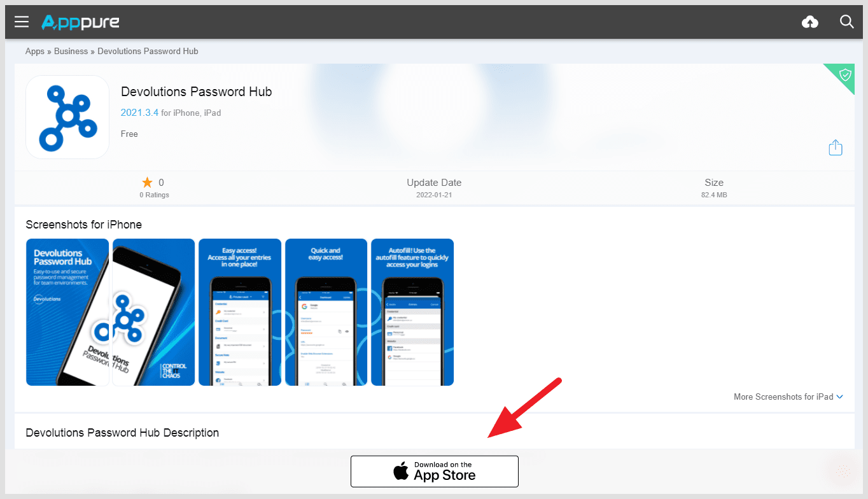
Task: Download on the App Store button
Action: [x=435, y=472]
